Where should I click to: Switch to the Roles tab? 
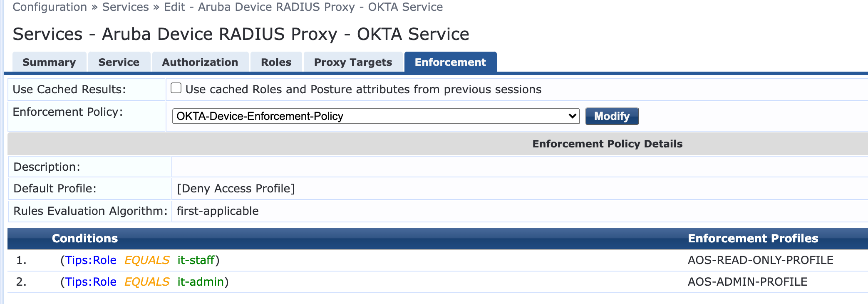(276, 62)
